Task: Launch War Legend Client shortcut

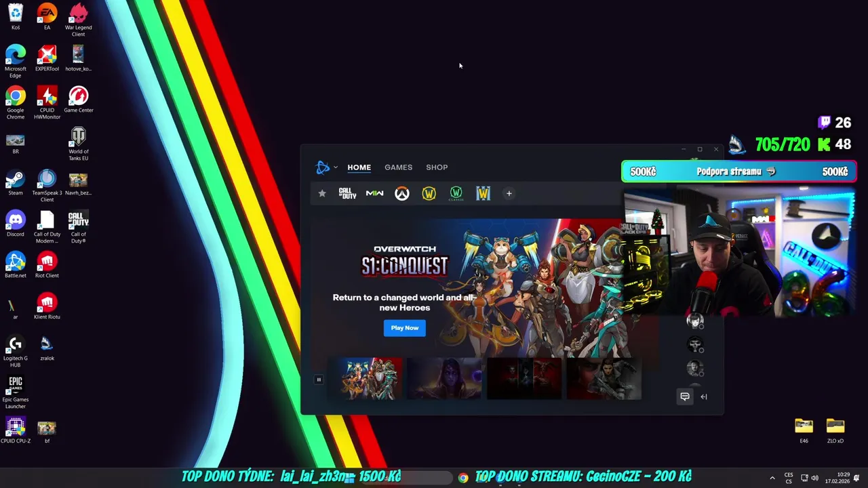Action: tap(79, 20)
